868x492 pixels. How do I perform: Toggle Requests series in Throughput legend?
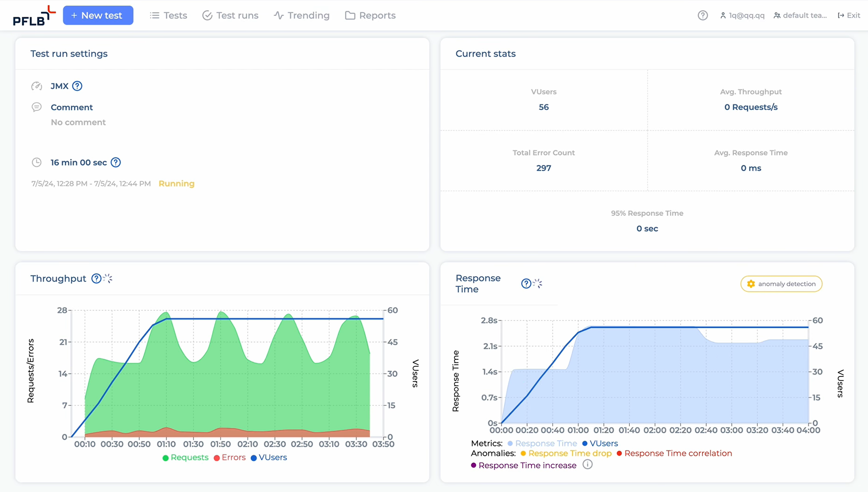(186, 458)
